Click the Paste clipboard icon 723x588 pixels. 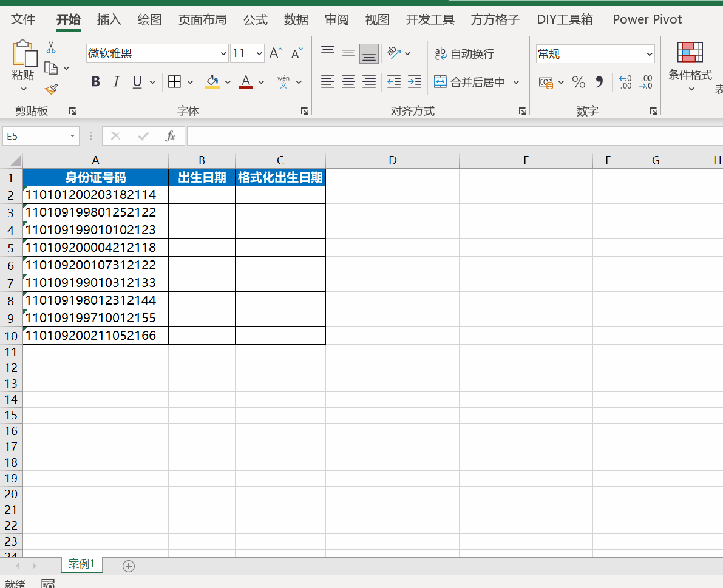(24, 53)
